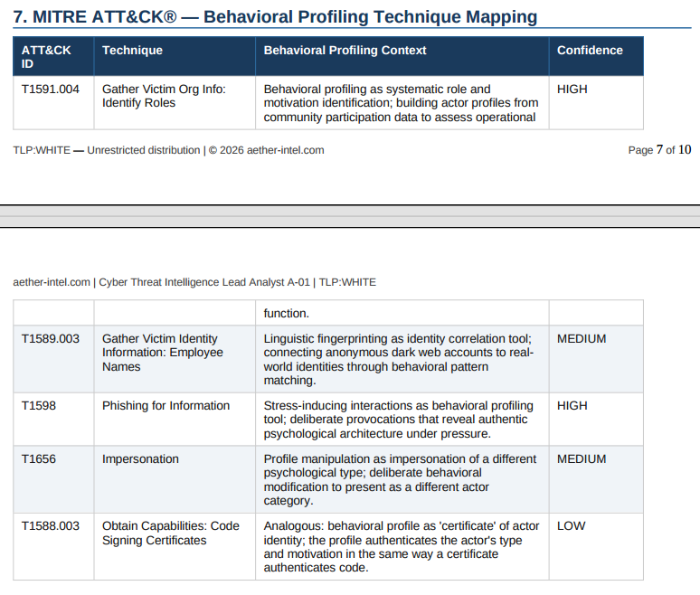Click the T1591.004 ID cell
This screenshot has width=700, height=595.
coord(53,103)
